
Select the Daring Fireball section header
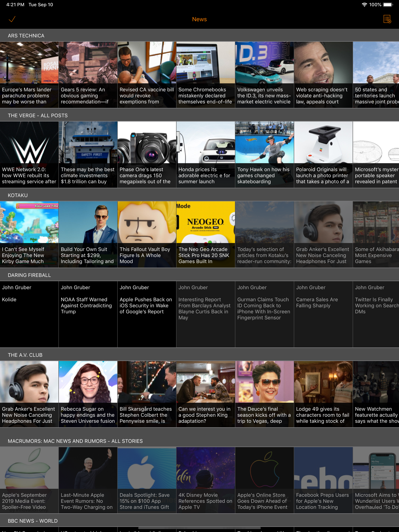pyautogui.click(x=29, y=275)
